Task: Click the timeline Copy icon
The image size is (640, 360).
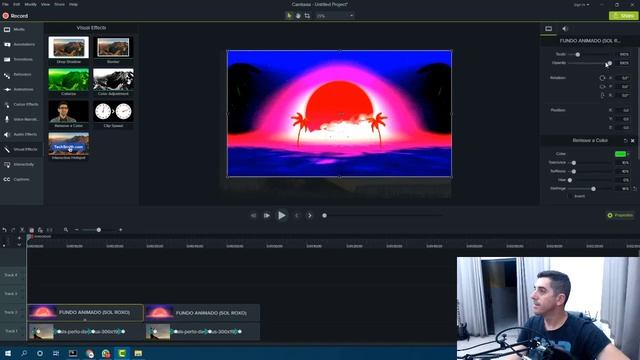Action: pos(31,230)
